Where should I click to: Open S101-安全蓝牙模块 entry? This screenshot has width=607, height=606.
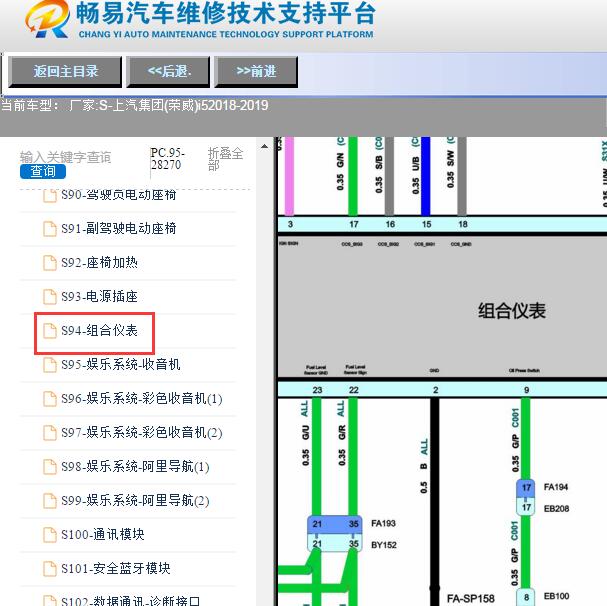(x=115, y=569)
